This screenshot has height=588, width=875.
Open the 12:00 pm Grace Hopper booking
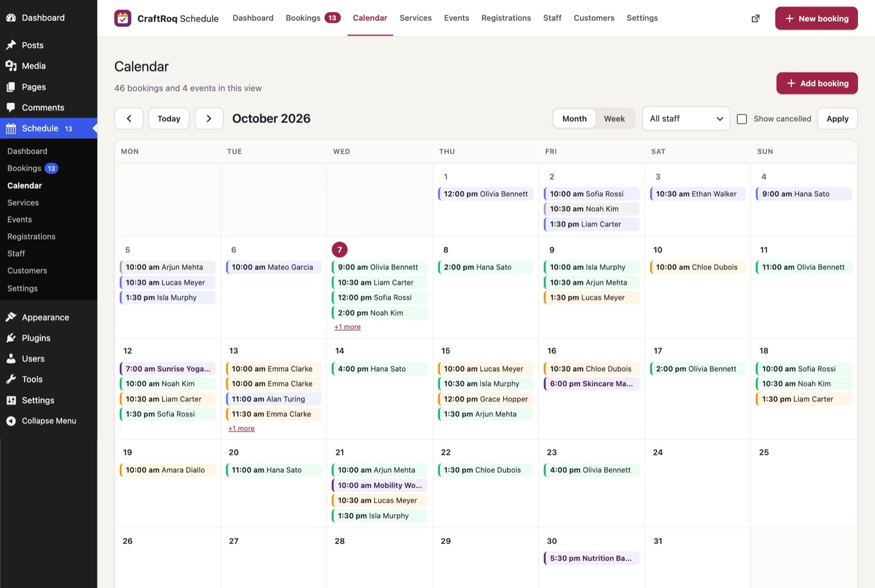pyautogui.click(x=486, y=399)
